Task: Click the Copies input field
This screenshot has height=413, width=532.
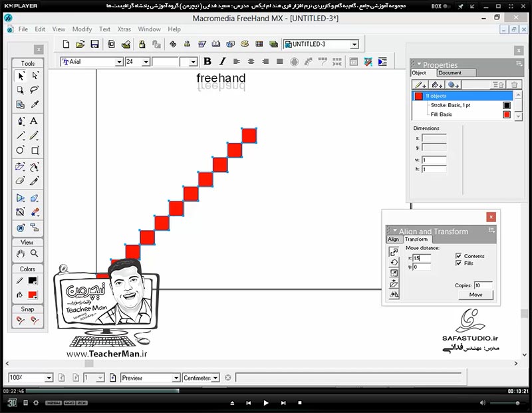Action: click(x=483, y=285)
